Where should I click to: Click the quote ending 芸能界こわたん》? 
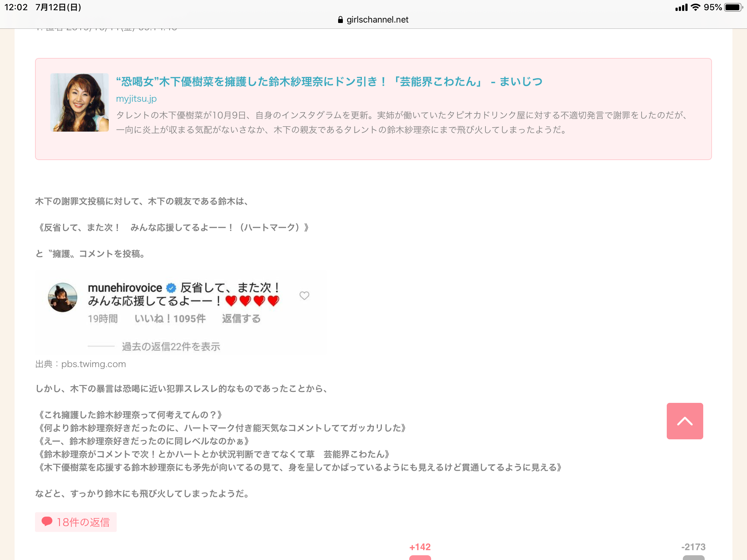tap(213, 454)
